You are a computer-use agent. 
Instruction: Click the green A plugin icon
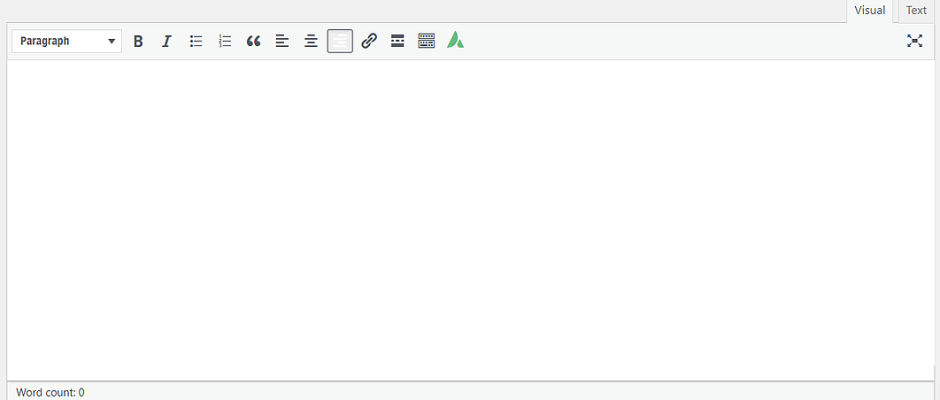(455, 41)
